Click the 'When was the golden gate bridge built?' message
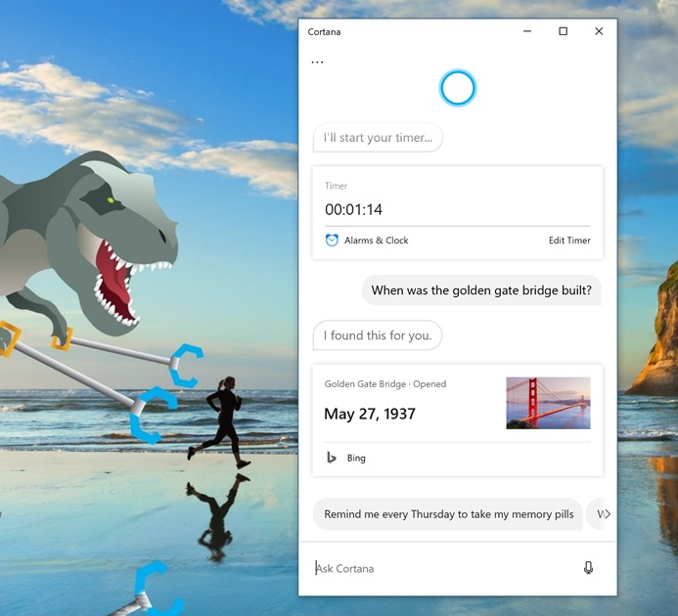This screenshot has width=678, height=616. [481, 290]
